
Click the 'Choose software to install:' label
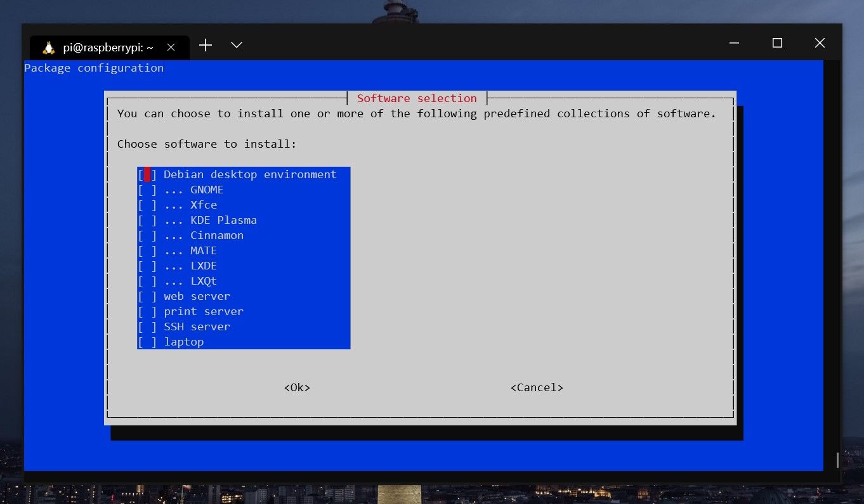207,144
